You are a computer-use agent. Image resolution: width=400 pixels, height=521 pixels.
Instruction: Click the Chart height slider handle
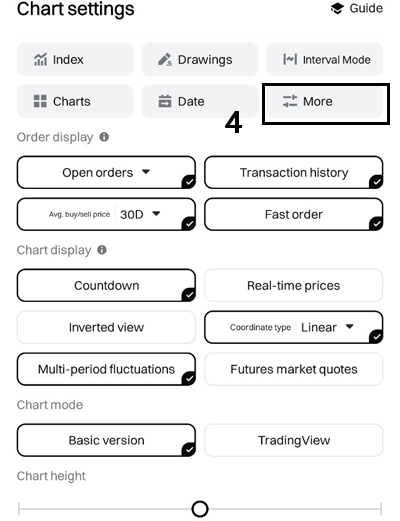point(200,509)
